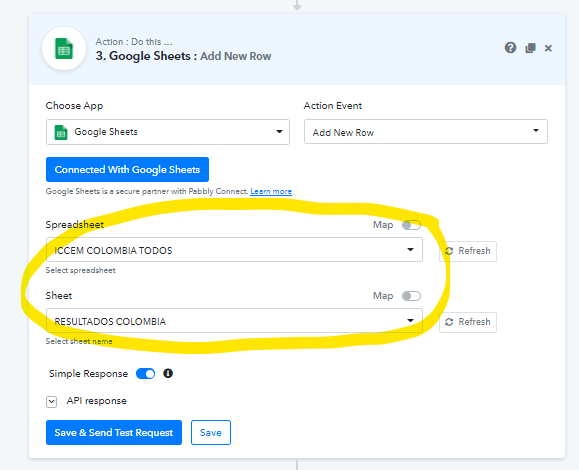Click the Simple Response info icon
This screenshot has width=579, height=470.
point(168,373)
